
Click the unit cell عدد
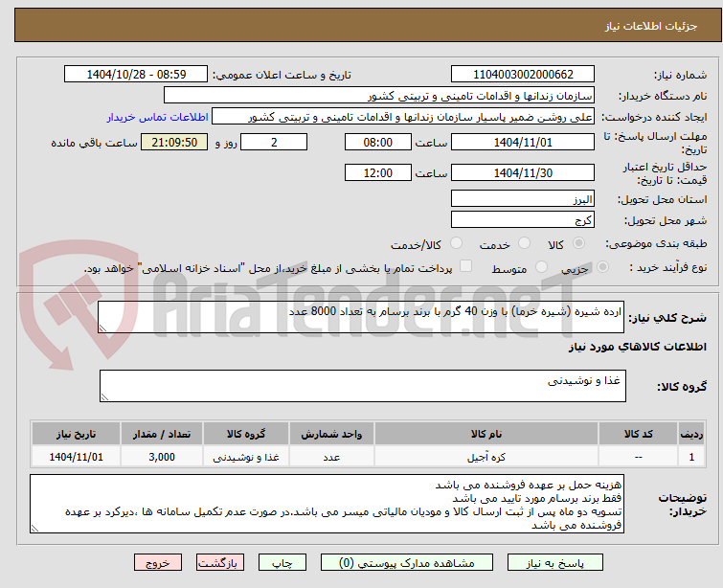coord(331,457)
